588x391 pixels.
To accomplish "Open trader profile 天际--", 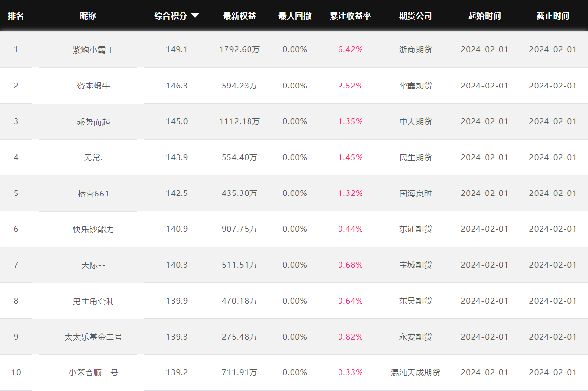I will pyautogui.click(x=93, y=265).
